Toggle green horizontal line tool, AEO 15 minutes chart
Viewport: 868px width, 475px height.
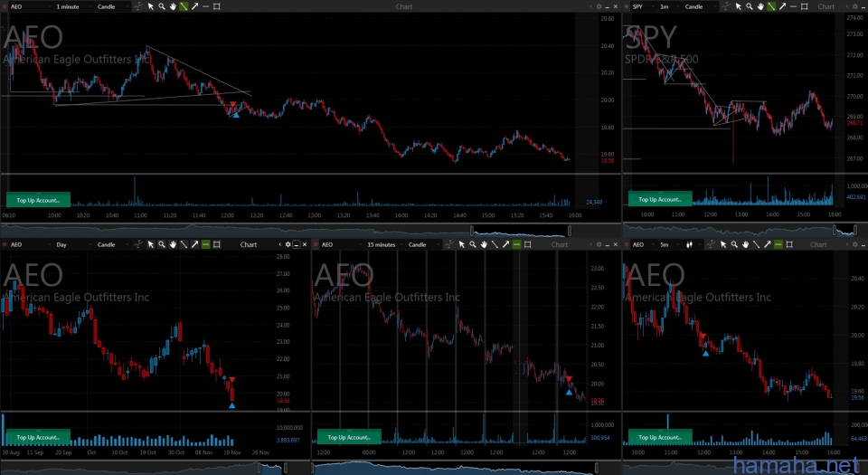pyautogui.click(x=516, y=244)
